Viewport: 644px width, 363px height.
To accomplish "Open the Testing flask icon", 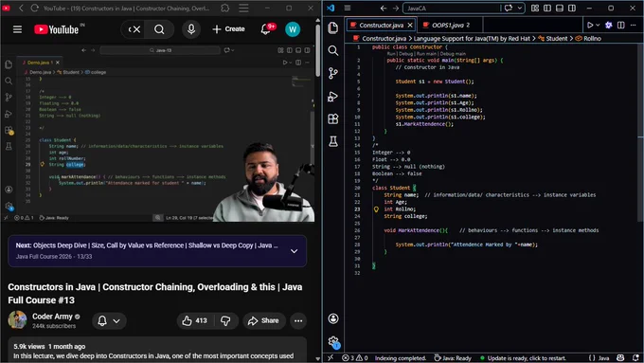I will [333, 142].
